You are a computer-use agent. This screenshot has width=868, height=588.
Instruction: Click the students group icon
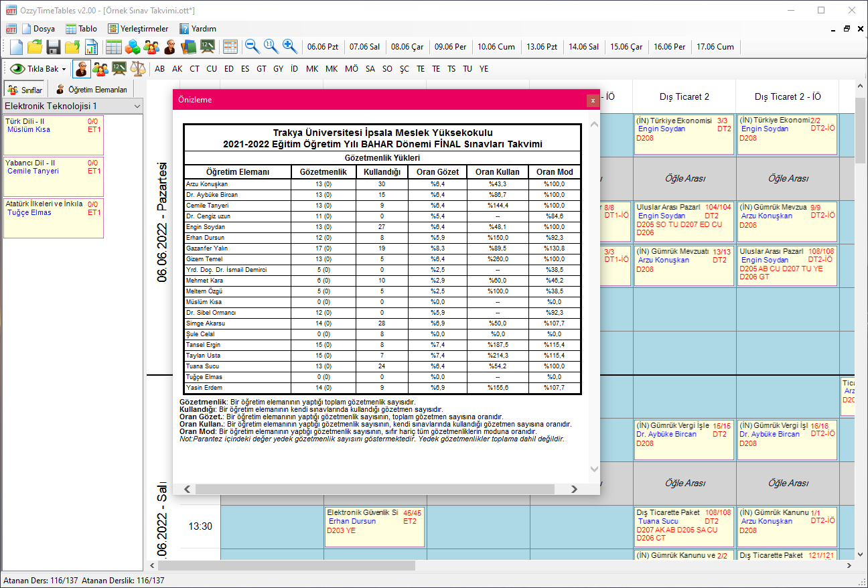tap(152, 47)
